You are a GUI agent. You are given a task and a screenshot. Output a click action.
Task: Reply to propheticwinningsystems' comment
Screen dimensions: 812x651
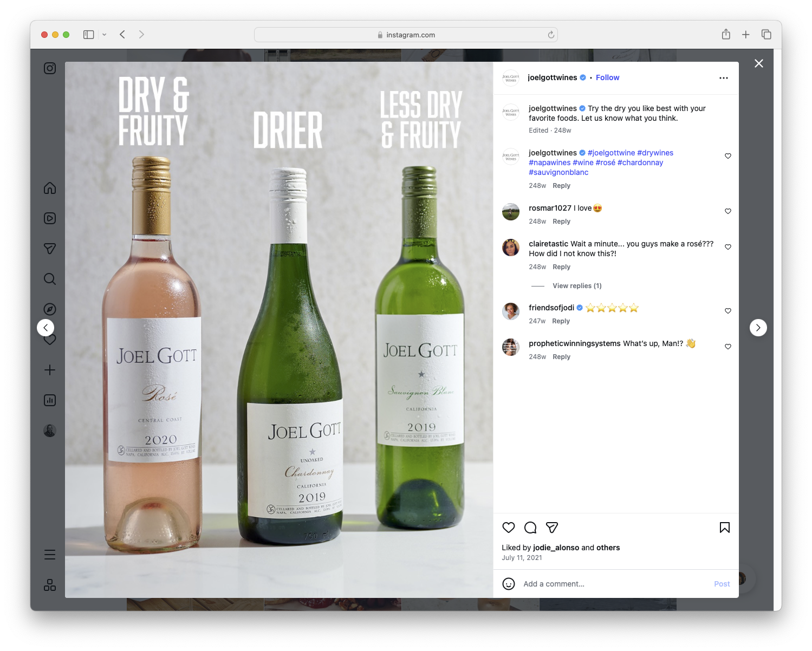pyautogui.click(x=561, y=357)
